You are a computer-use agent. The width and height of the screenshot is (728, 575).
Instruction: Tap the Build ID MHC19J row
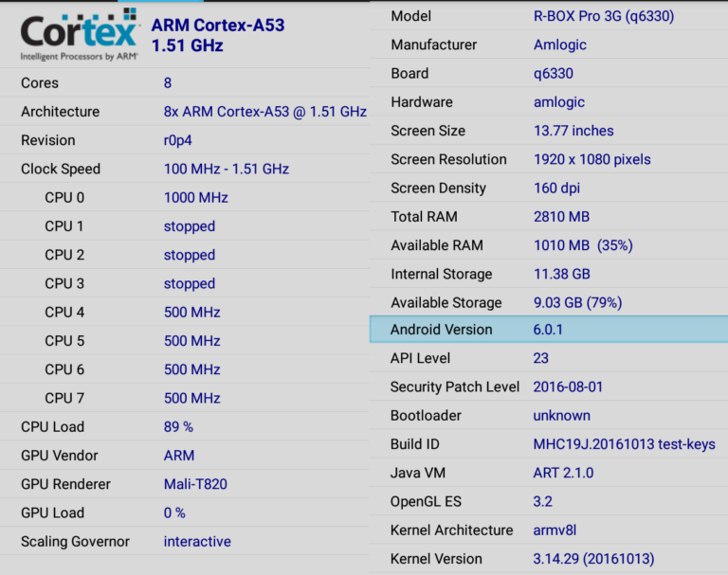[549, 444]
